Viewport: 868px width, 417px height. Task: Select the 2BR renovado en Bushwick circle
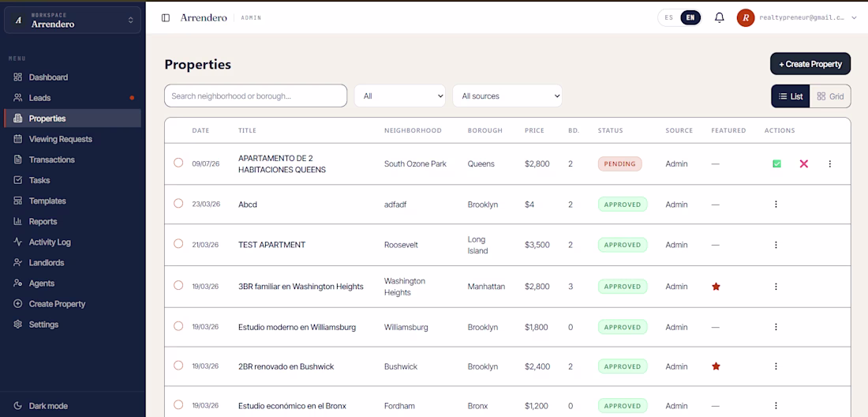pos(178,366)
